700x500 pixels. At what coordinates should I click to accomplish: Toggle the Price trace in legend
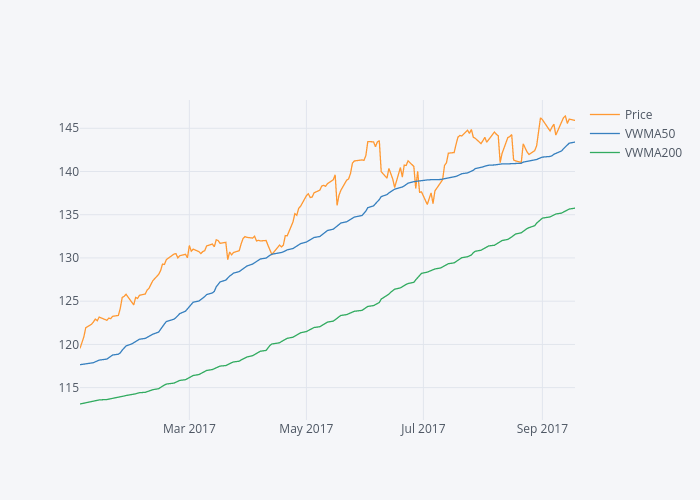(x=638, y=114)
